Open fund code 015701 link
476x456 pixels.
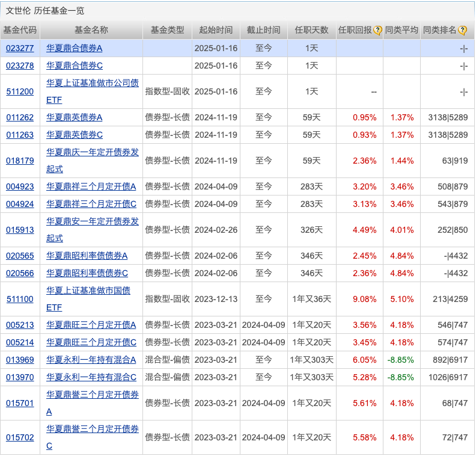[x=20, y=403]
